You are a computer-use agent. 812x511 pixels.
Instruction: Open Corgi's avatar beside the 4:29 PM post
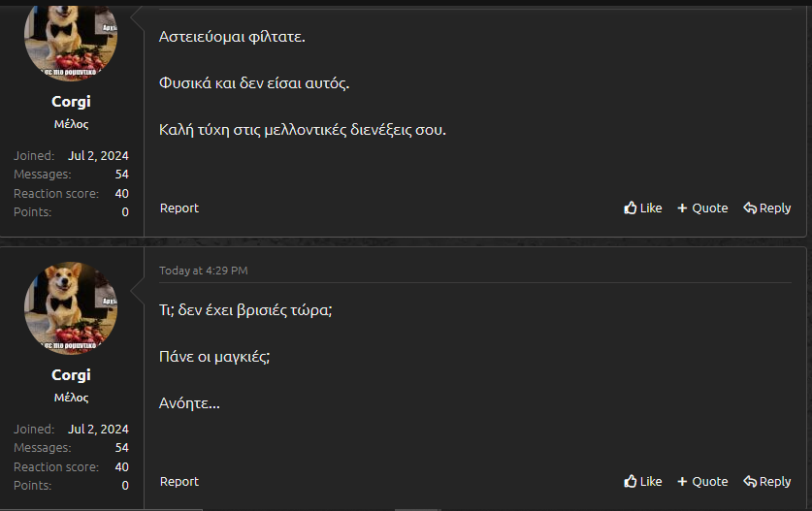point(71,308)
